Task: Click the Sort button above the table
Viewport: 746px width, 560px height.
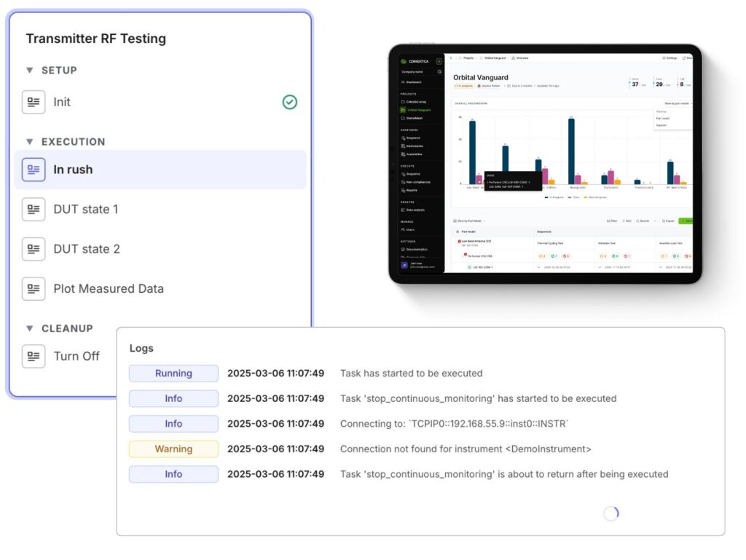Action: pos(627,221)
